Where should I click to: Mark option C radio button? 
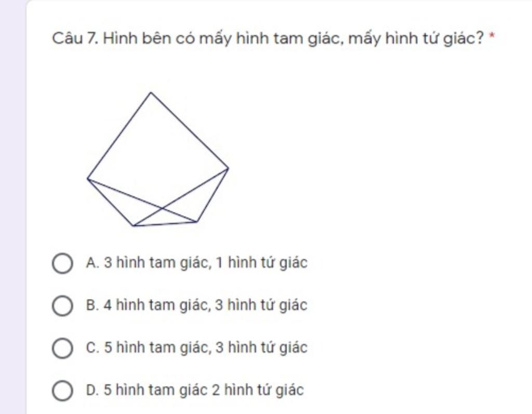coord(62,348)
